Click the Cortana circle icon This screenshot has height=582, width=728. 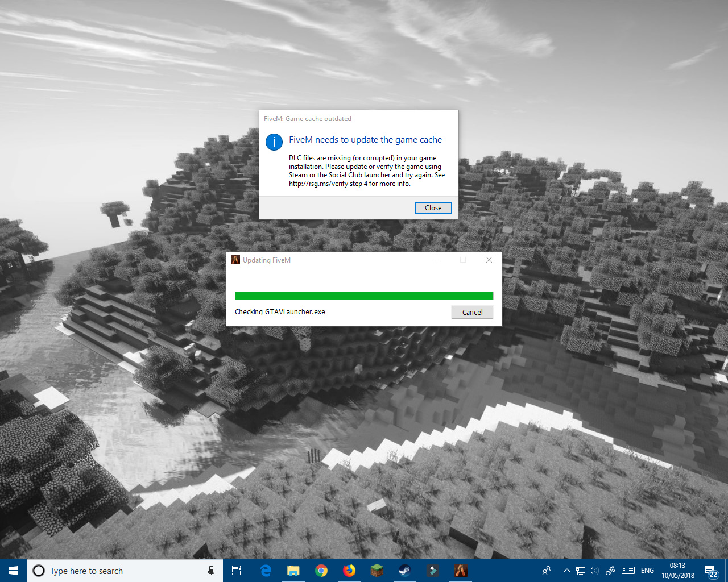click(x=39, y=571)
